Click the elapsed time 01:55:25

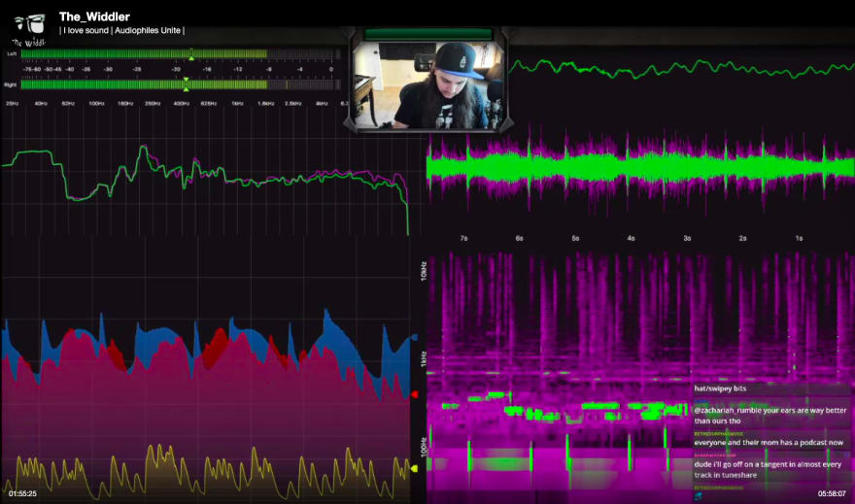22,493
